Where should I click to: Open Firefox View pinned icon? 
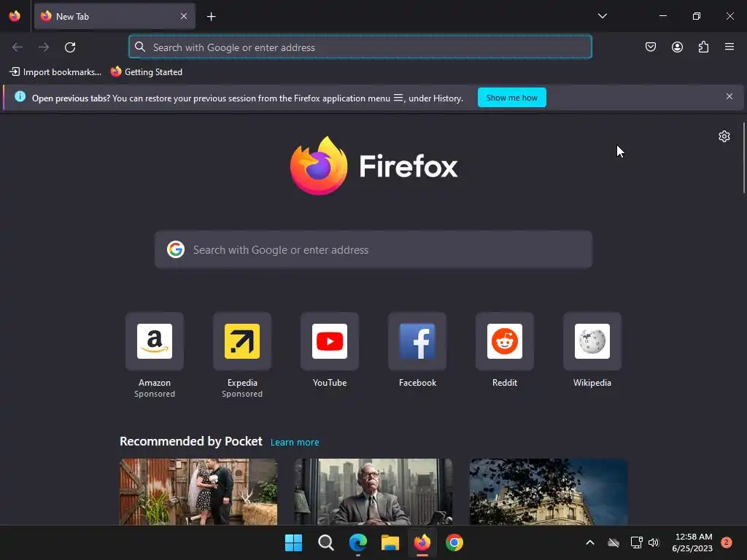pos(15,16)
